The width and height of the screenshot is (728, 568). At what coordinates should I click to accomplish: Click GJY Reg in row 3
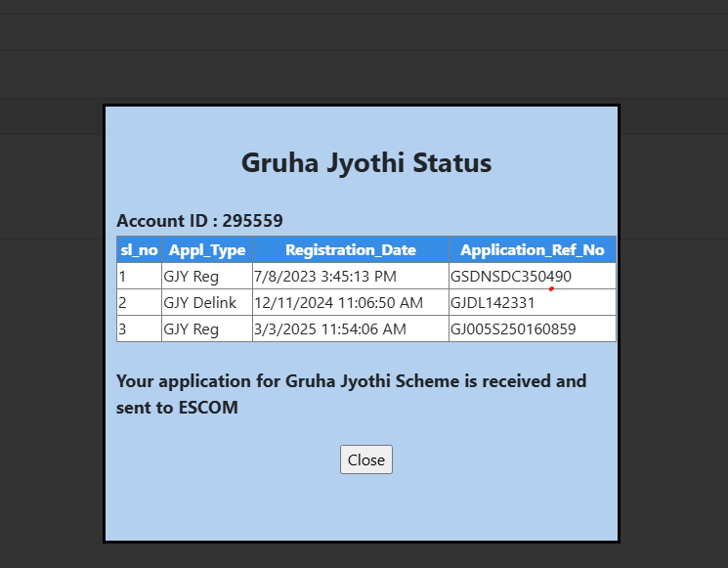[191, 329]
